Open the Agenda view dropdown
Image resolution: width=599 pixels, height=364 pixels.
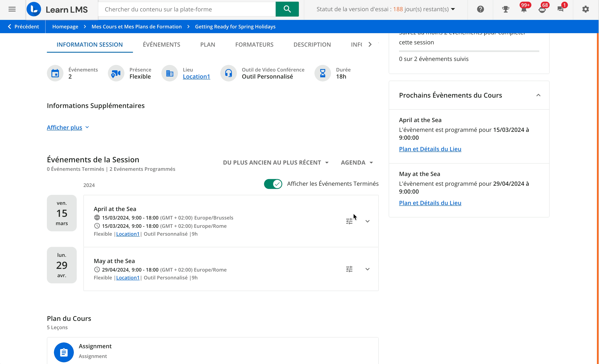(357, 163)
